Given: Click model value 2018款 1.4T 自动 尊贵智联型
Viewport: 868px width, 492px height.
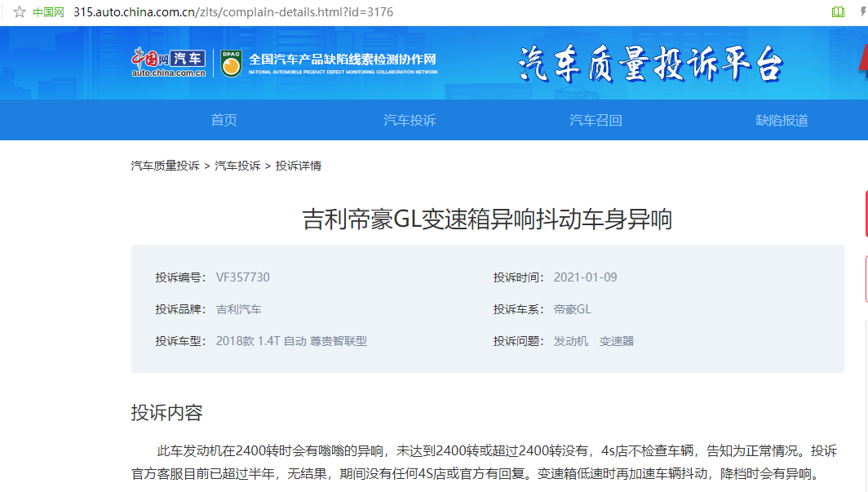Looking at the screenshot, I should pyautogui.click(x=291, y=341).
